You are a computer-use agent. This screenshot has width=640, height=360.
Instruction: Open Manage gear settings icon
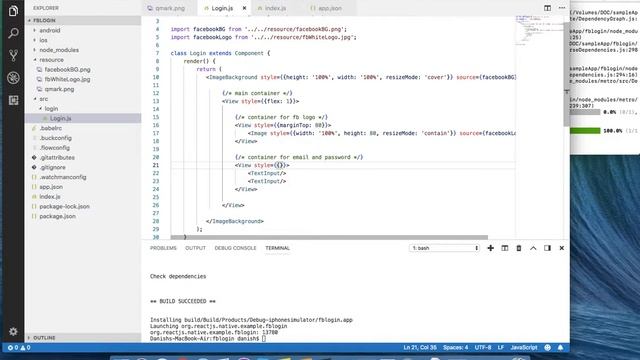pyautogui.click(x=13, y=331)
